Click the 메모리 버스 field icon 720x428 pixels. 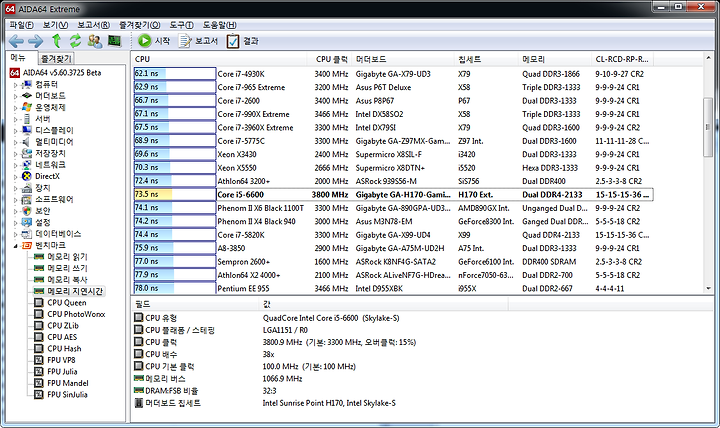pyautogui.click(x=138, y=378)
